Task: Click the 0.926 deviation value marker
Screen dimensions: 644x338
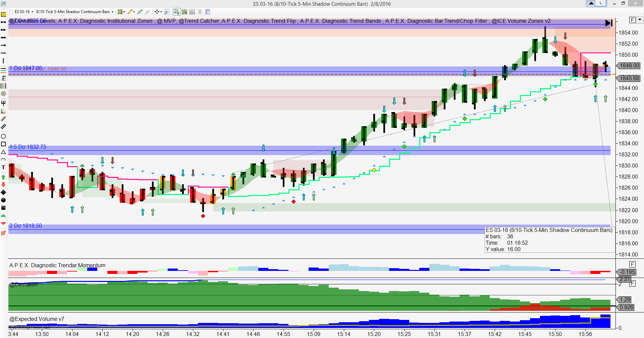Action: (x=626, y=307)
